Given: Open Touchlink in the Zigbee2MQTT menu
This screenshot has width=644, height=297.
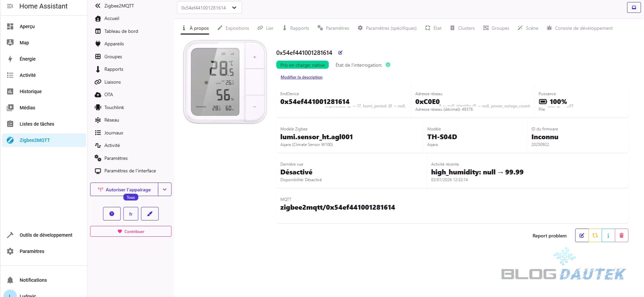Looking at the screenshot, I should coord(114,107).
